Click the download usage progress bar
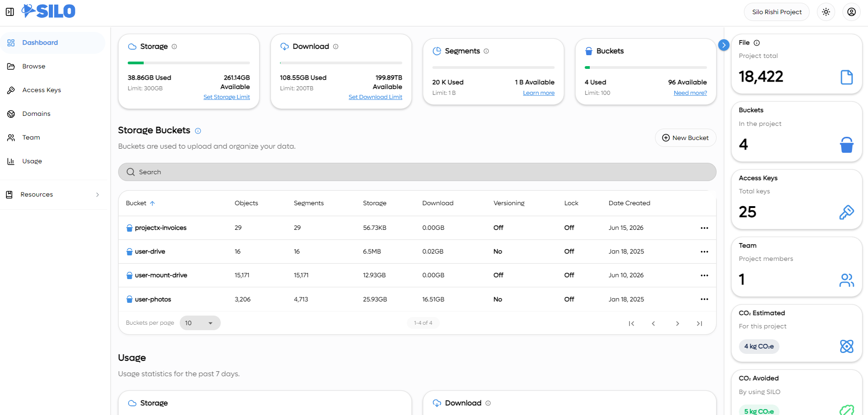The height and width of the screenshot is (415, 868). (341, 63)
